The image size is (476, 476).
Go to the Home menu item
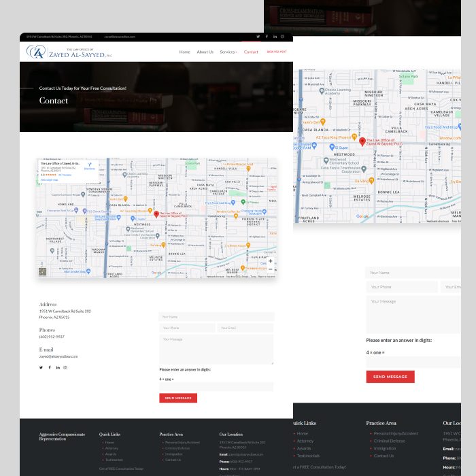click(184, 52)
